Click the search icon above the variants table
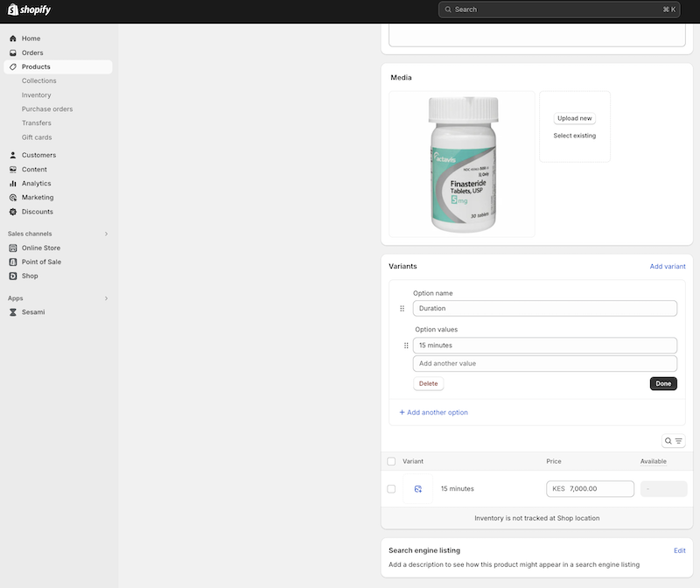700x588 pixels. pos(668,440)
